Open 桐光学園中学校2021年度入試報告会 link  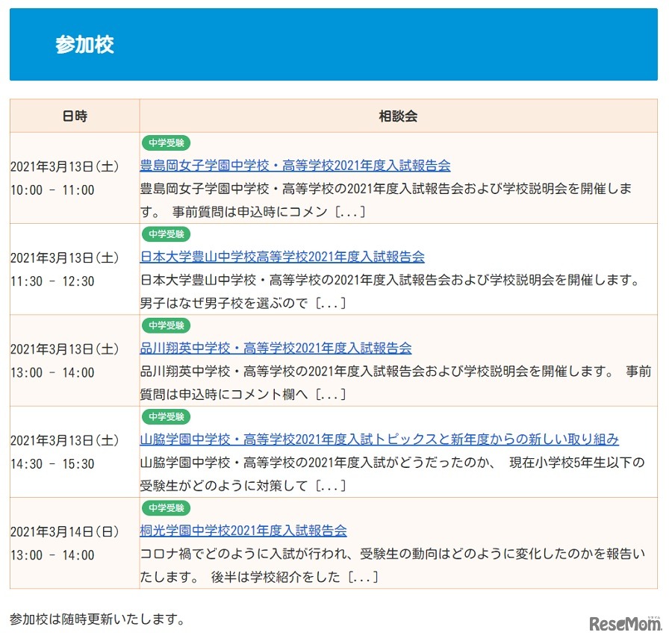coord(243,531)
